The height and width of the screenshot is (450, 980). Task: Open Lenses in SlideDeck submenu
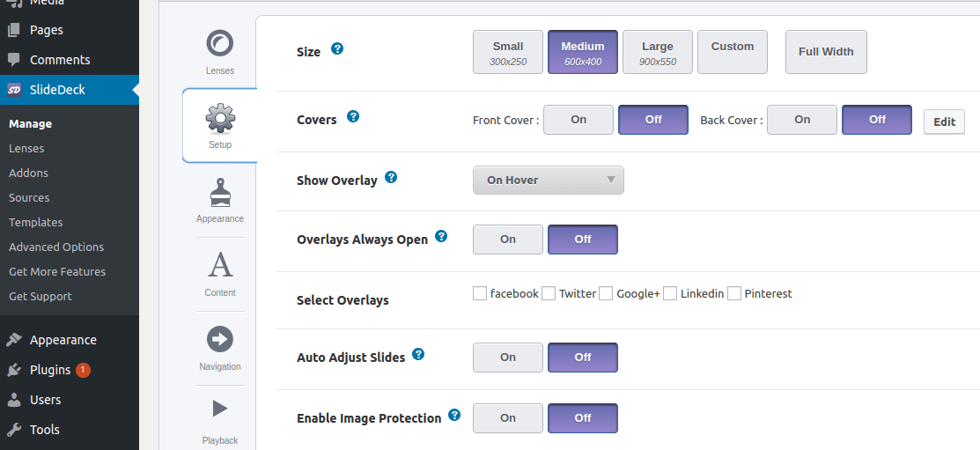(26, 148)
